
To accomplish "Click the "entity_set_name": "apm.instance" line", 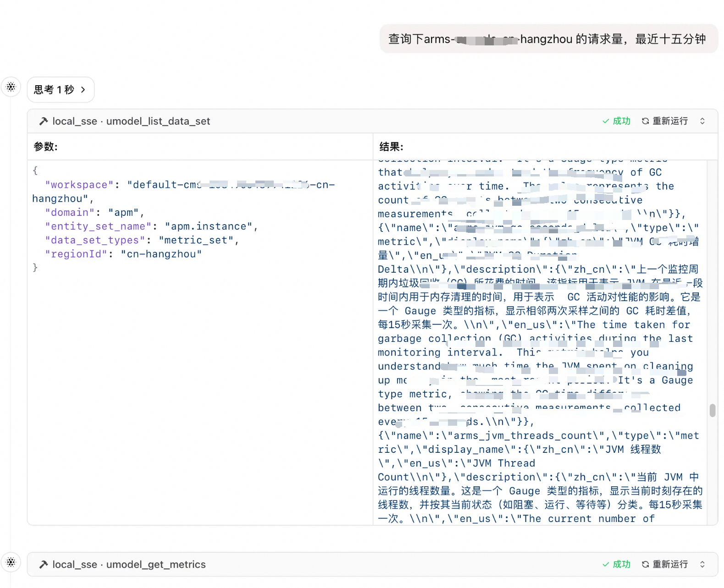I will pos(152,226).
